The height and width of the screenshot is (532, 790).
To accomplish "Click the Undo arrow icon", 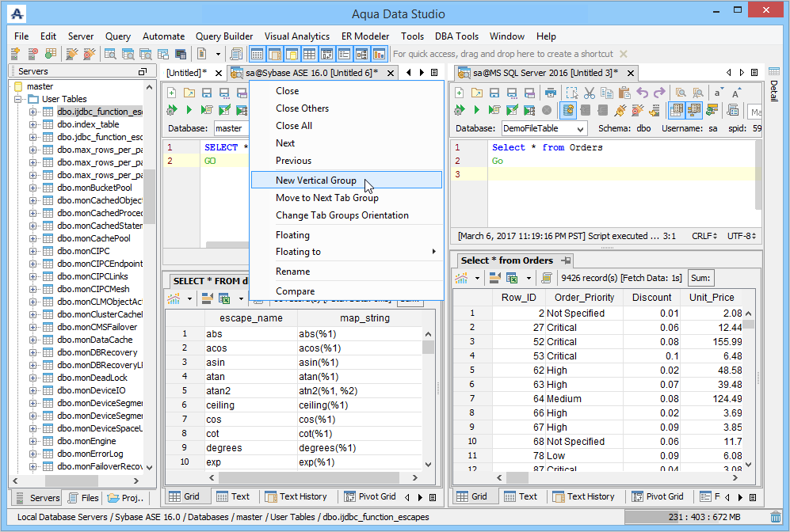I will [x=643, y=93].
